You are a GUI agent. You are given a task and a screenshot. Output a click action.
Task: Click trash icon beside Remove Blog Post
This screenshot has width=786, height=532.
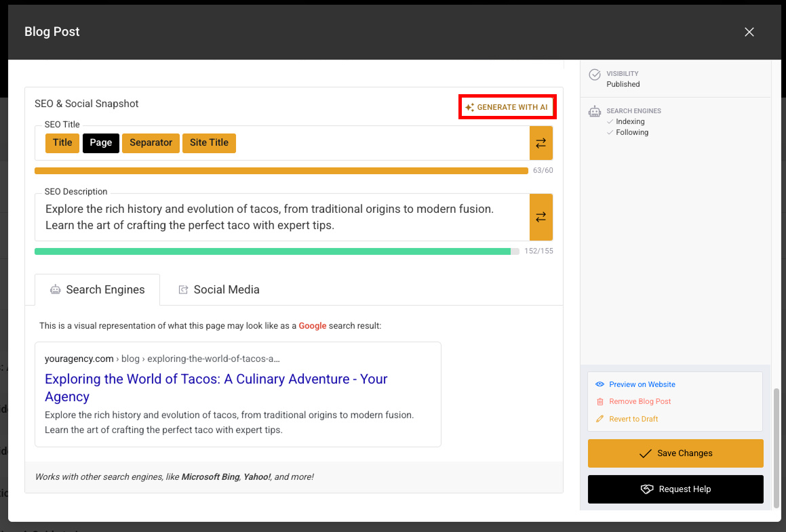[x=600, y=402]
